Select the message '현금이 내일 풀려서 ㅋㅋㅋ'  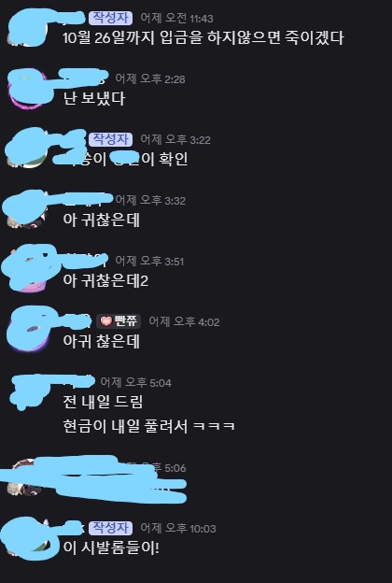tap(149, 426)
